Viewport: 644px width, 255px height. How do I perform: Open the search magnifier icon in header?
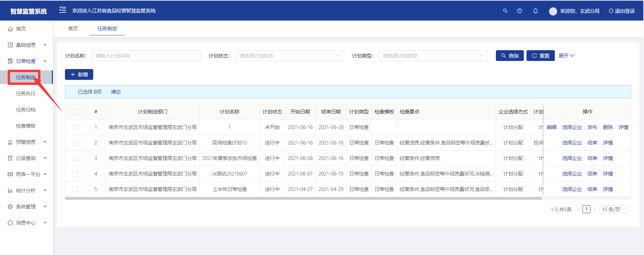tap(505, 11)
